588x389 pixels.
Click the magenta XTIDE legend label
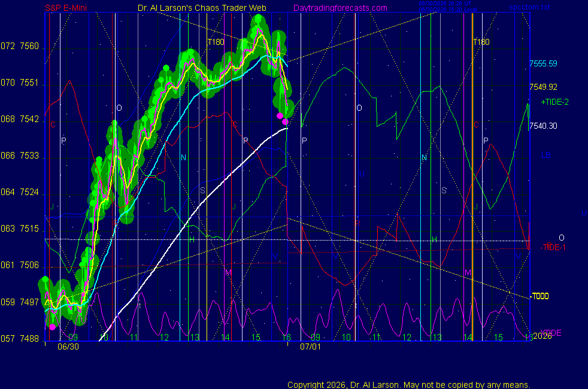click(550, 333)
